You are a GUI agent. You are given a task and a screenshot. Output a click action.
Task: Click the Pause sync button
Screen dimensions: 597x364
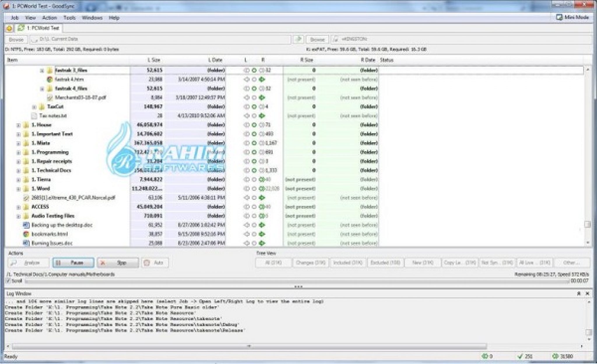tap(73, 263)
